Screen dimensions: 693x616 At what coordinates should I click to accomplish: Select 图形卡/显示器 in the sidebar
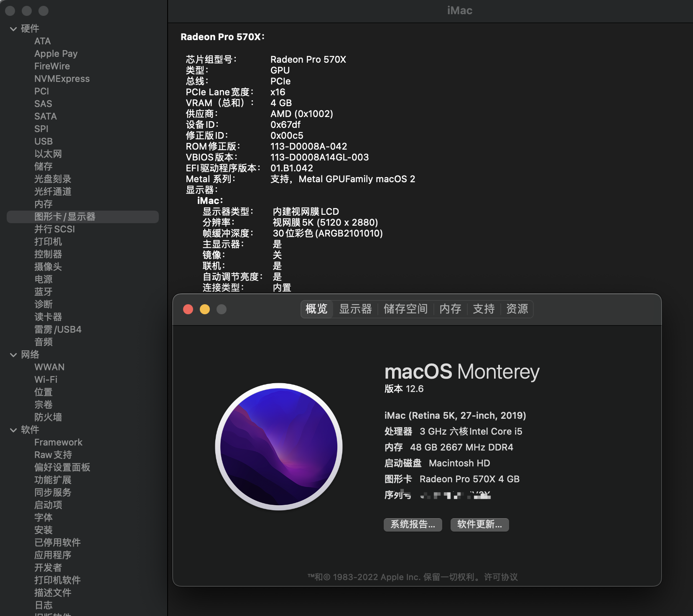[83, 217]
